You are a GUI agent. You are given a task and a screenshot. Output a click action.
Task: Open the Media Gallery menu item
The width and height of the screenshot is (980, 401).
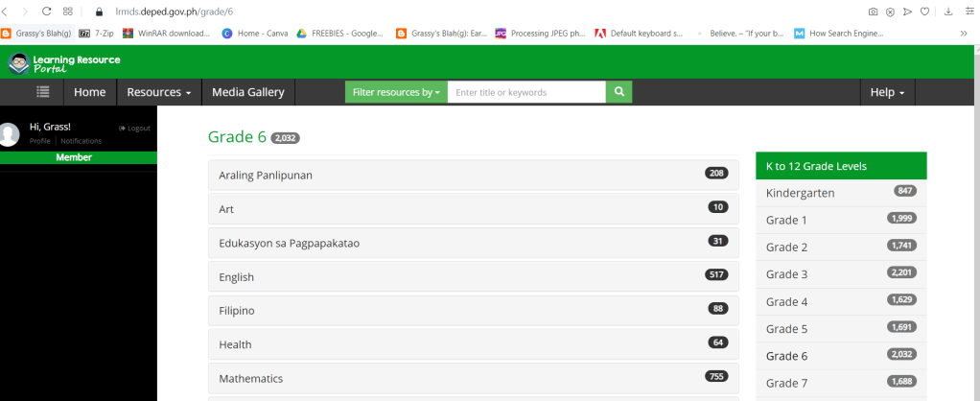coord(248,92)
